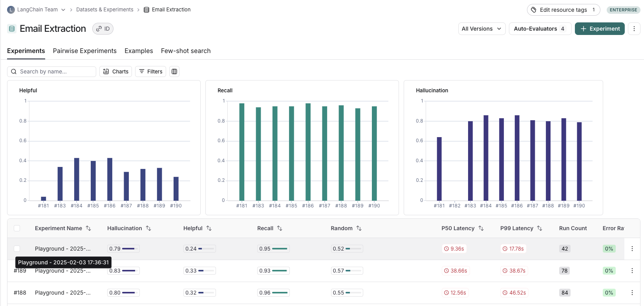The height and width of the screenshot is (306, 644).
Task: Click the #184 bar in Helpful chart
Action: pos(77,179)
